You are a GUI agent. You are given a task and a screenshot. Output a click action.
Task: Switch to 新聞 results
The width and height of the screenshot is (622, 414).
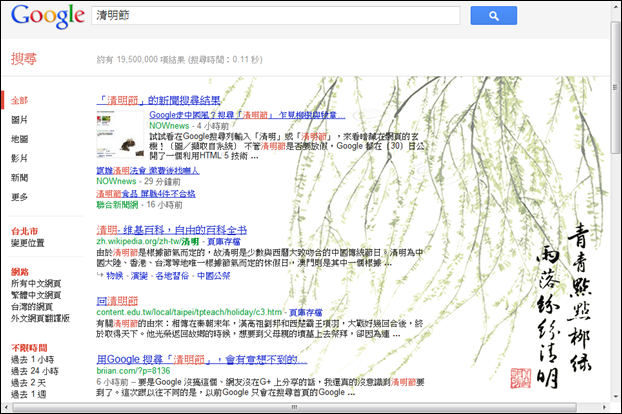click(x=19, y=178)
